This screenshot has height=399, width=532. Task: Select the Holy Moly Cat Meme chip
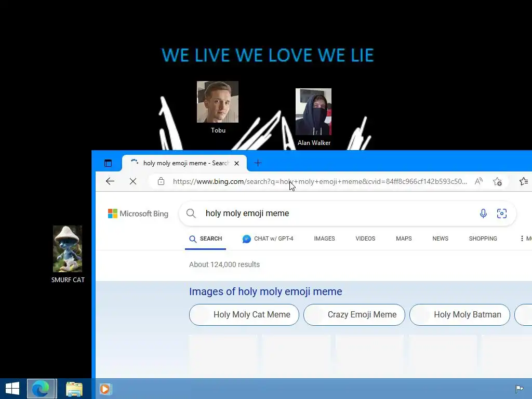tap(244, 315)
